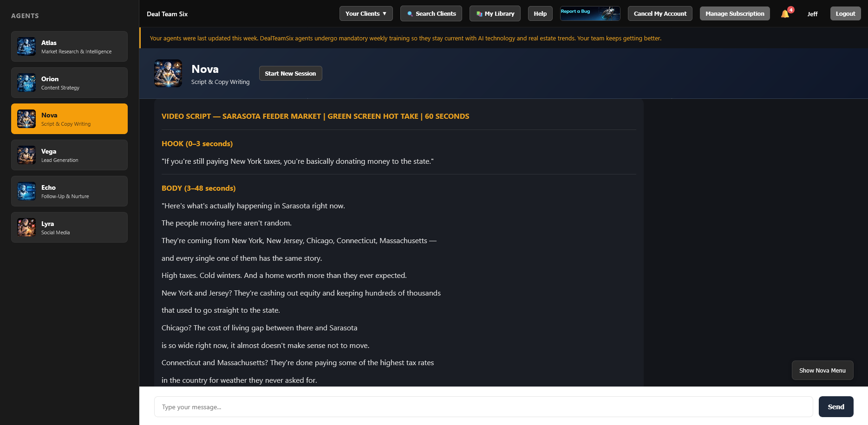Image resolution: width=868 pixels, height=425 pixels.
Task: Click the BODY (3–48 seconds) heading
Action: [x=198, y=188]
